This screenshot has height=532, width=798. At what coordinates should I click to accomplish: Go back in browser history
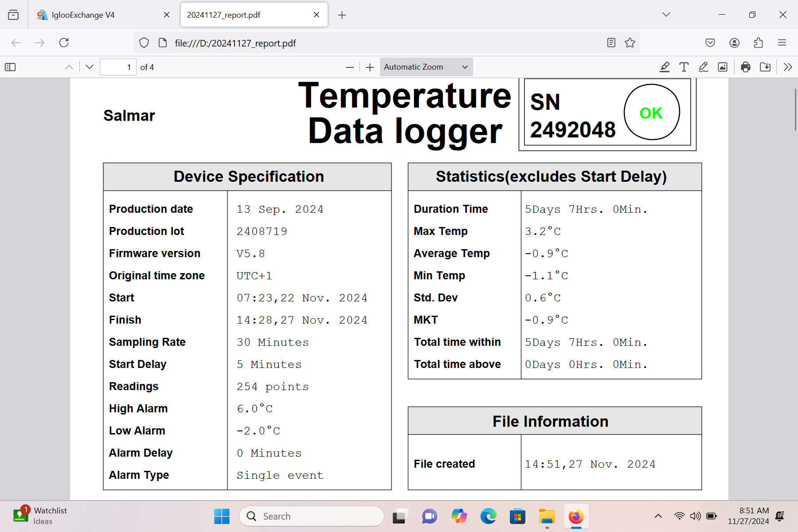click(x=16, y=43)
